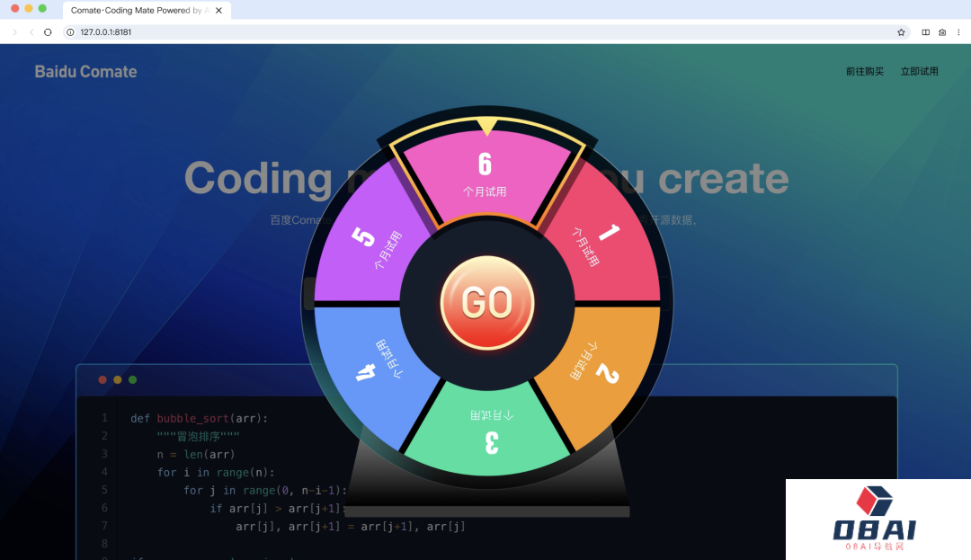Bookmark this page with the star icon

click(x=901, y=32)
